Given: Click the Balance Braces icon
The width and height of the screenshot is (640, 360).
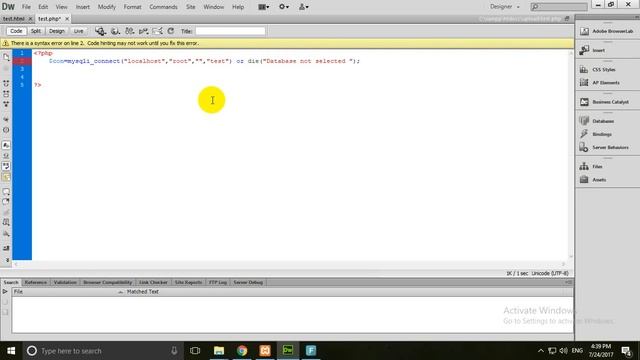Looking at the screenshot, I should (6, 130).
